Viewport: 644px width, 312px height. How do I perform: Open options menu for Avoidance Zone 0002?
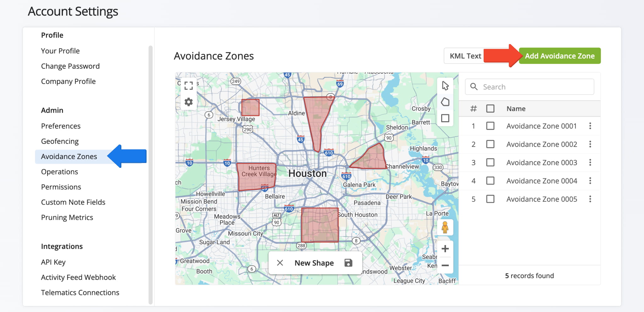click(x=590, y=144)
